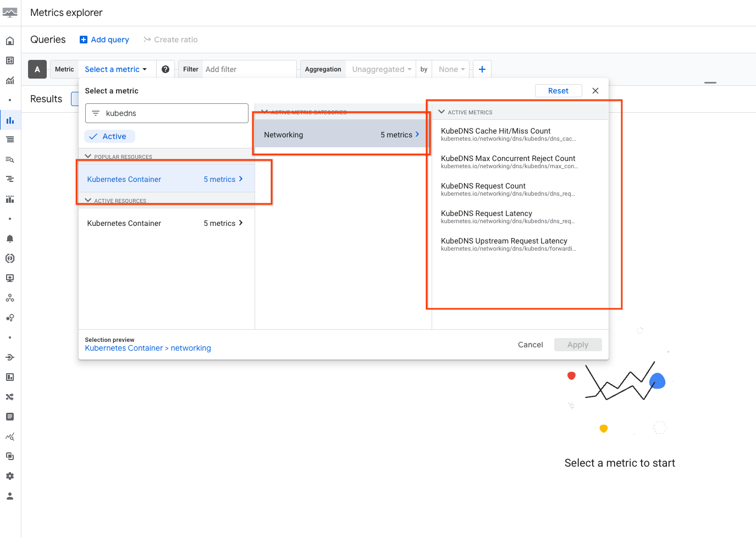Click the "Selection preview" label
Screen dimensions: 756x537
(x=109, y=340)
